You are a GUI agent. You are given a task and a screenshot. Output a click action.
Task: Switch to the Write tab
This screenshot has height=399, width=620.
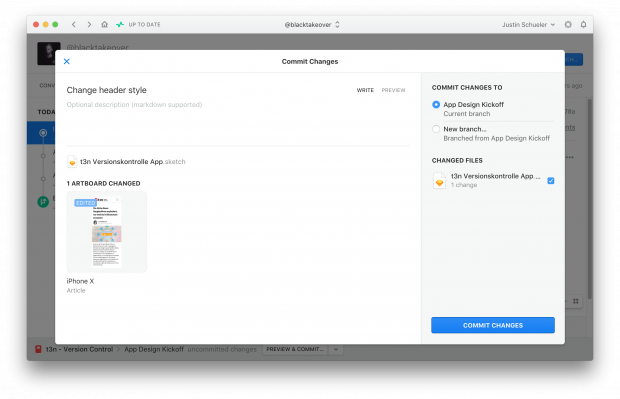click(365, 90)
